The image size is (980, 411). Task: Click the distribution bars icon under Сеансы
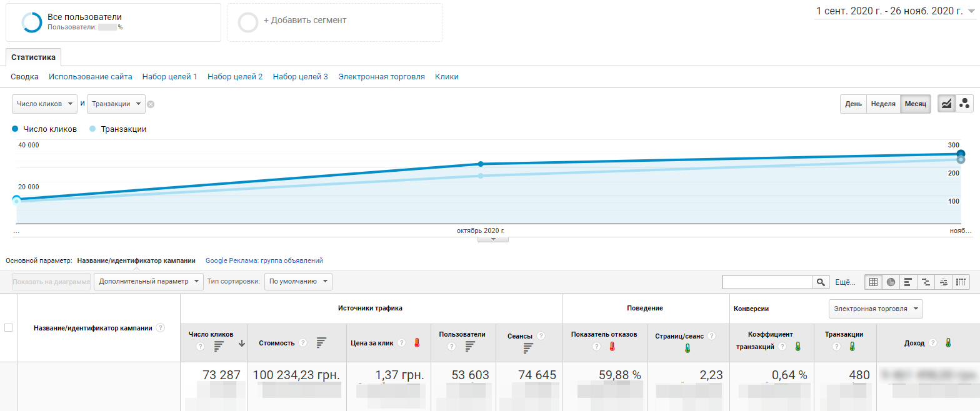click(x=528, y=348)
